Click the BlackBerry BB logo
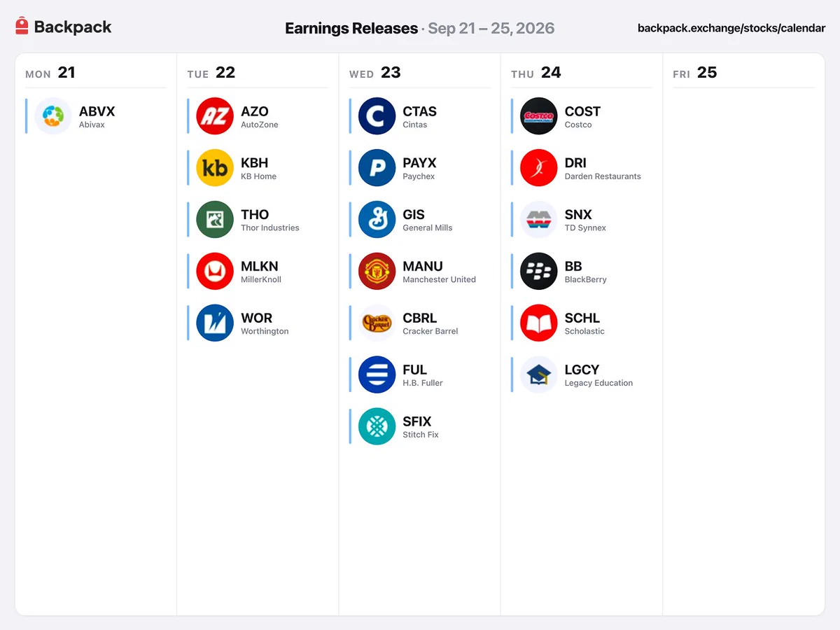 (x=539, y=272)
